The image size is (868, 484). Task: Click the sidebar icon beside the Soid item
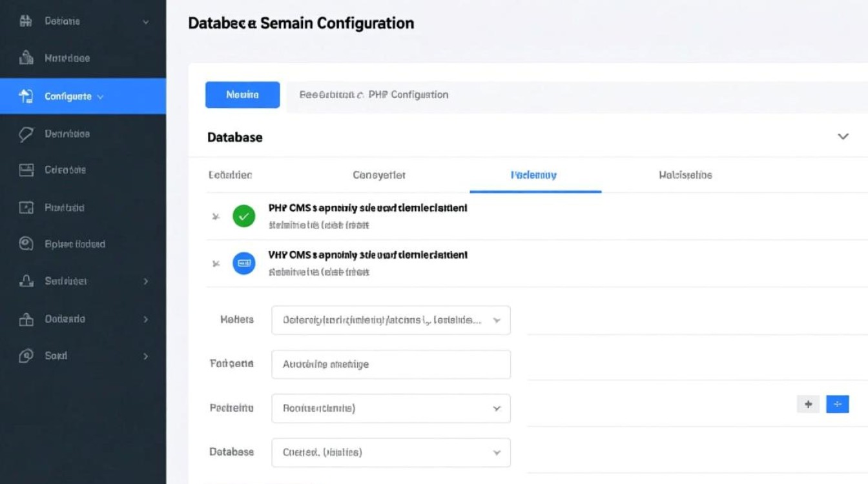[x=26, y=356]
